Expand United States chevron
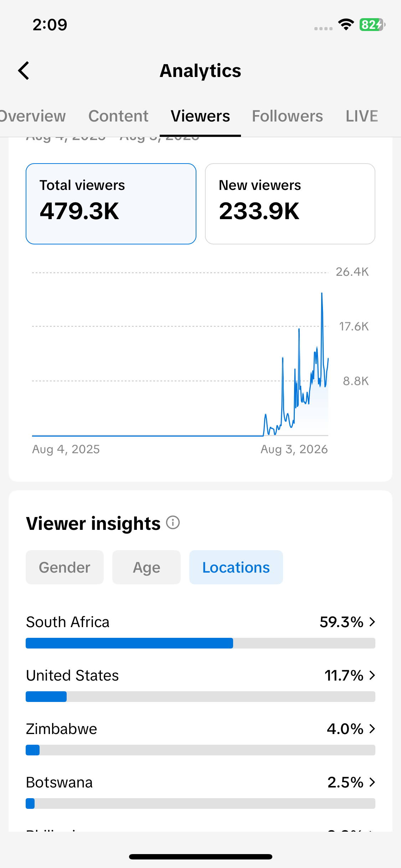 [372, 675]
